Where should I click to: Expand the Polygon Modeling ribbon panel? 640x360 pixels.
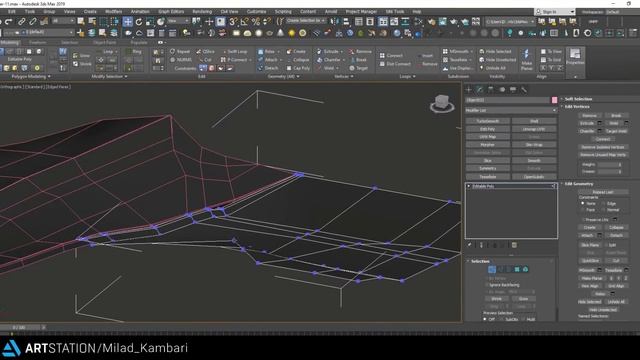click(31, 76)
